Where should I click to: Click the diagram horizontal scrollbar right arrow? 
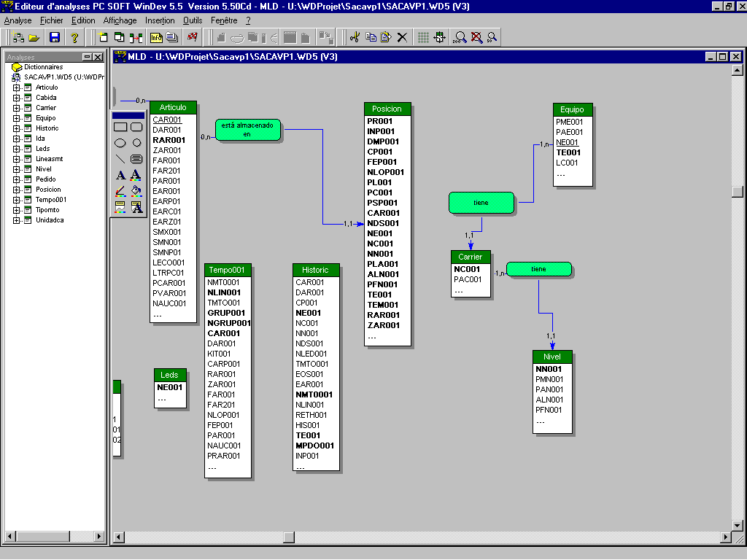[726, 537]
